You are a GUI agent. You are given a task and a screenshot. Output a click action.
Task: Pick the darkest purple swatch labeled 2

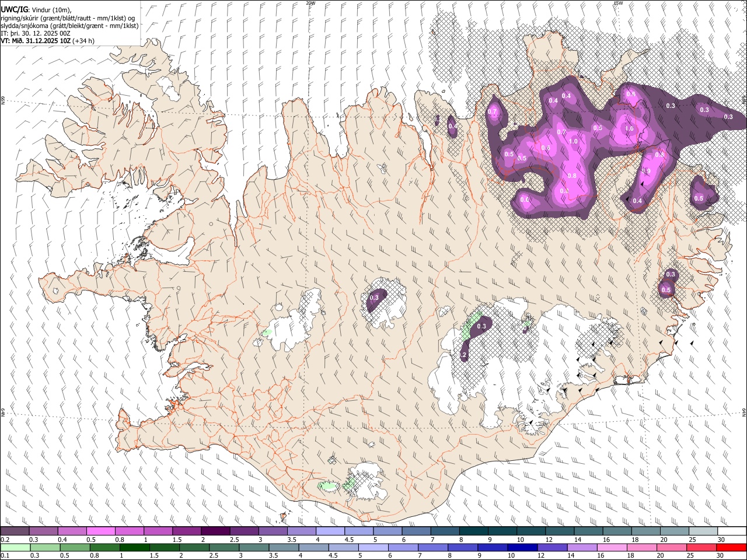tap(215, 531)
